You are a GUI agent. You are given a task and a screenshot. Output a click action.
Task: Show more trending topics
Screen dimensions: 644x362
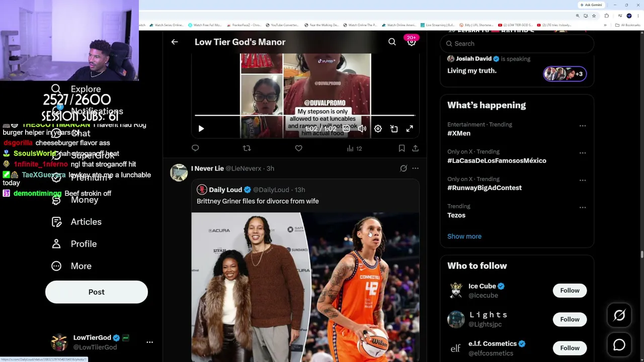pyautogui.click(x=464, y=236)
